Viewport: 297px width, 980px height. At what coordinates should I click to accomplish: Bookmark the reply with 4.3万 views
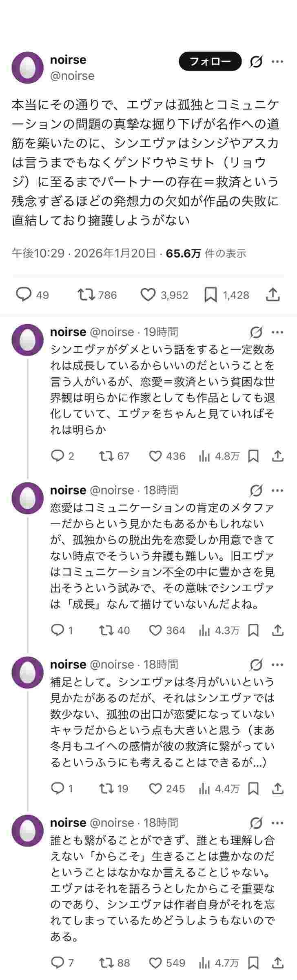click(254, 630)
